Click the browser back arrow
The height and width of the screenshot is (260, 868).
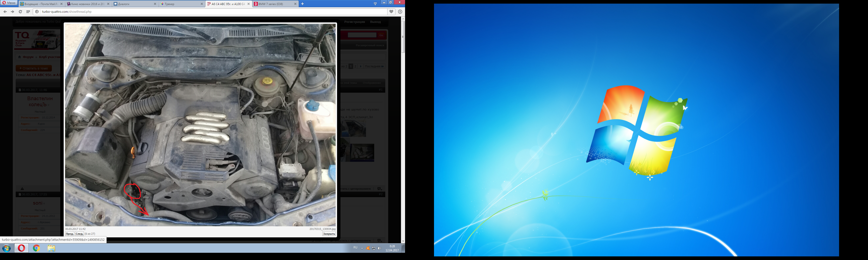(5, 12)
